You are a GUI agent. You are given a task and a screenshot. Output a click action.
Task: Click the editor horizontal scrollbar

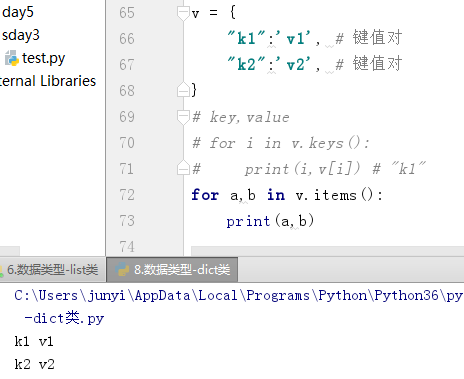327,251
